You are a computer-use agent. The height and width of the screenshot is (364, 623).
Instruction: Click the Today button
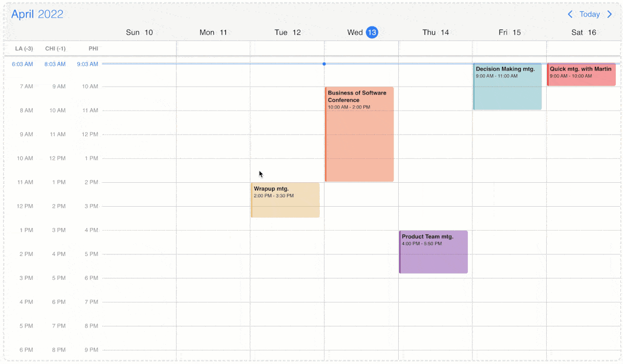590,14
